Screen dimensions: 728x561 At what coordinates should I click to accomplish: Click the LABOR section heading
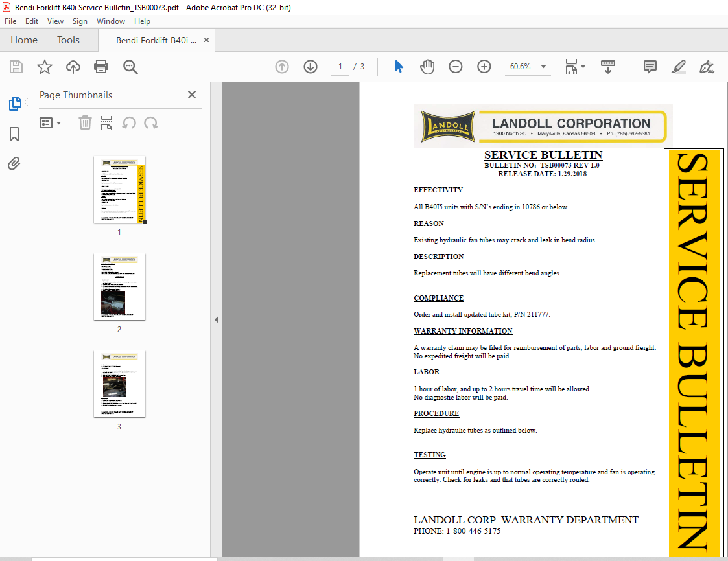426,372
